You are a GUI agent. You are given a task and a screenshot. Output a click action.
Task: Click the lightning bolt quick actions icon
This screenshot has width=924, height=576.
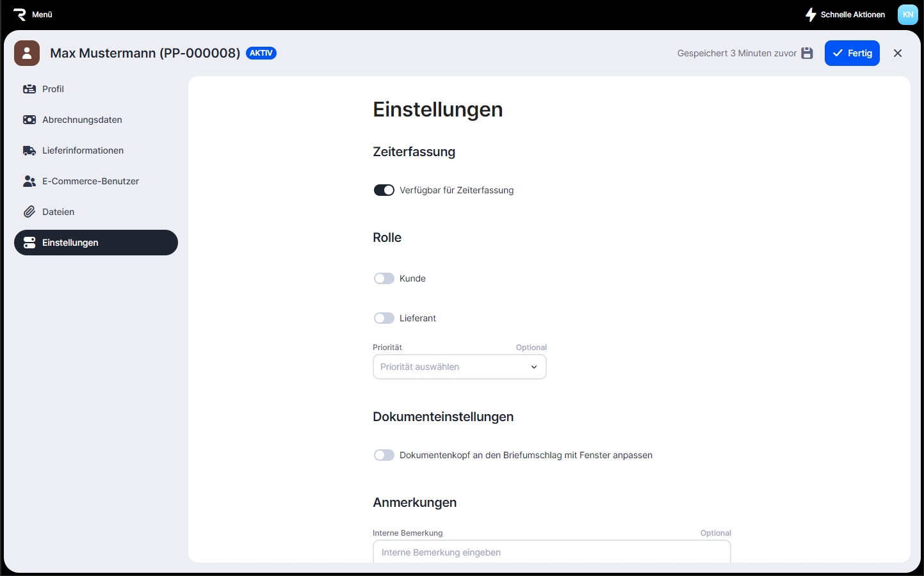(811, 14)
